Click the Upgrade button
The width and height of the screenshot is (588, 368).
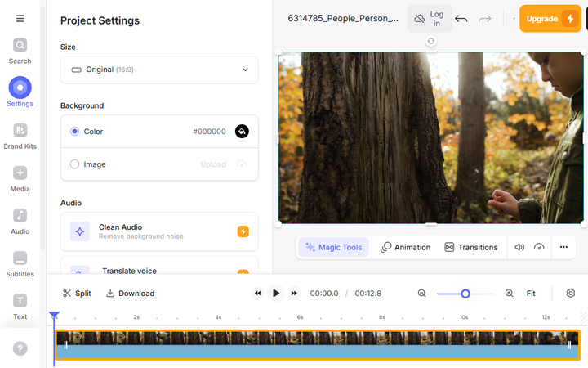pyautogui.click(x=550, y=19)
